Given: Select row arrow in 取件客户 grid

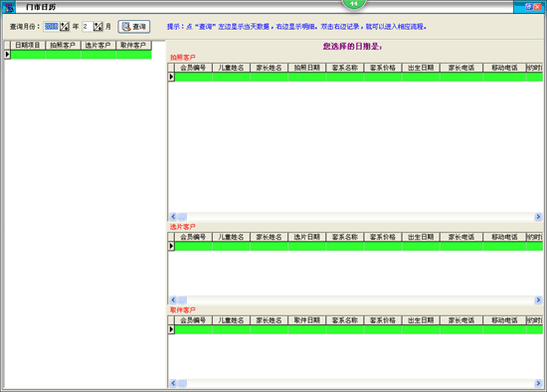Looking at the screenshot, I should (x=171, y=329).
